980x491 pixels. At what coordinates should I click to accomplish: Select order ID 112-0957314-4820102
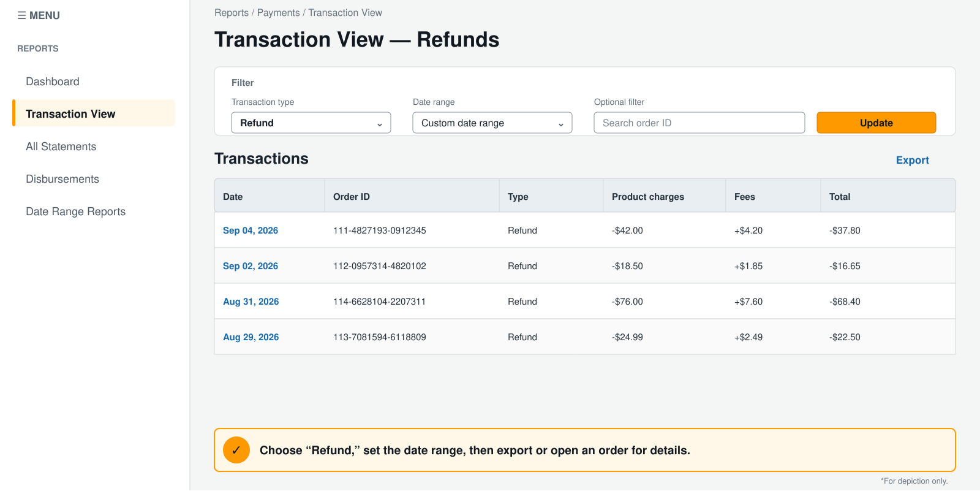[x=380, y=266]
